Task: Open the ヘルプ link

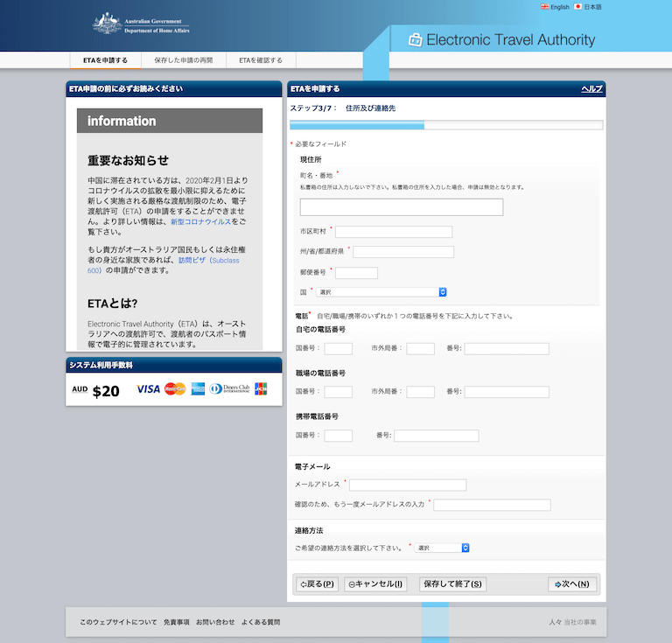Action: 591,88
